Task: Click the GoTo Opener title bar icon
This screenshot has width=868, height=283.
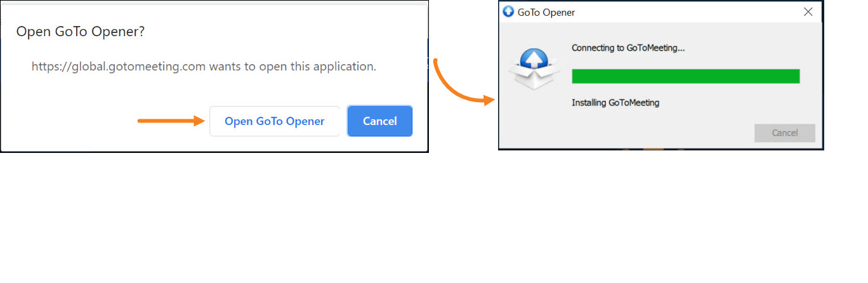Action: (x=508, y=12)
